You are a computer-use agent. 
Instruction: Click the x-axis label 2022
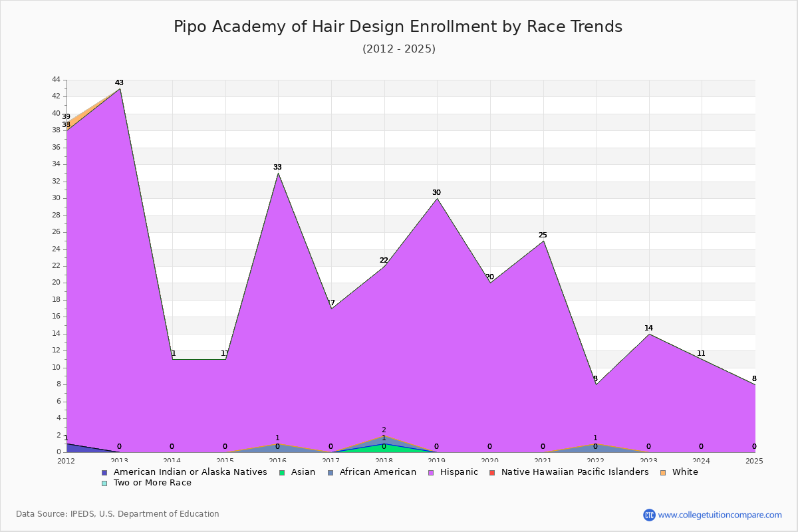click(x=595, y=460)
